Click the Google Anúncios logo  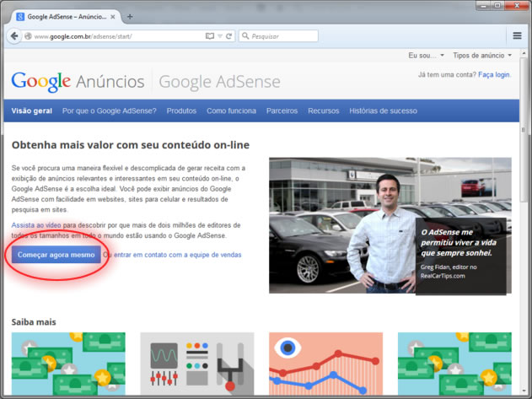tap(78, 82)
